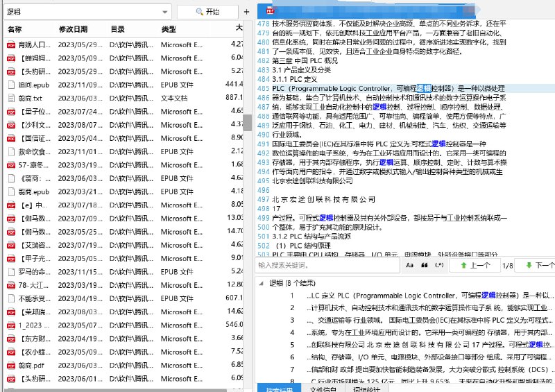555x392 pixels.
Task: Collapse the 逻辑 (8 个结果) results tree
Action: click(262, 283)
